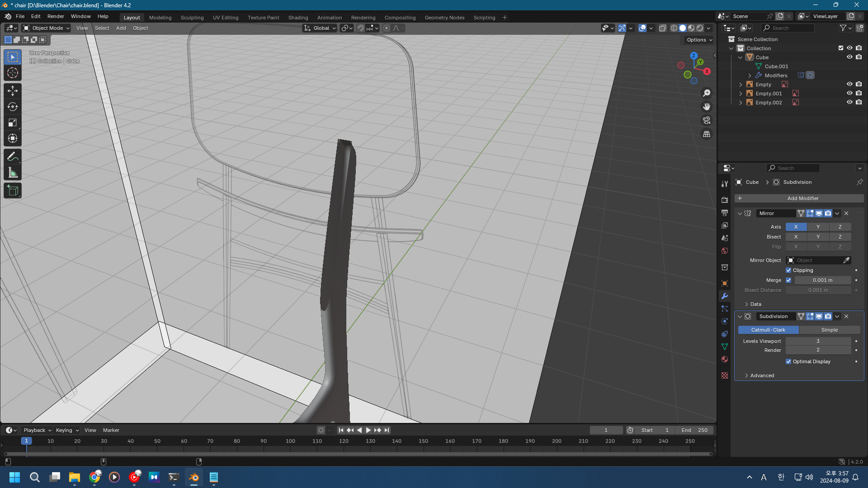Switch perspective/orthographic view icon
868x488 pixels.
(707, 134)
